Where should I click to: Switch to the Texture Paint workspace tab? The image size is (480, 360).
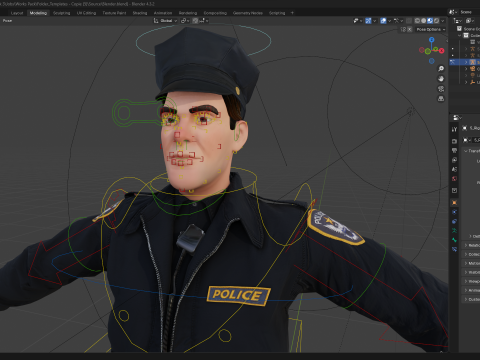tap(114, 13)
